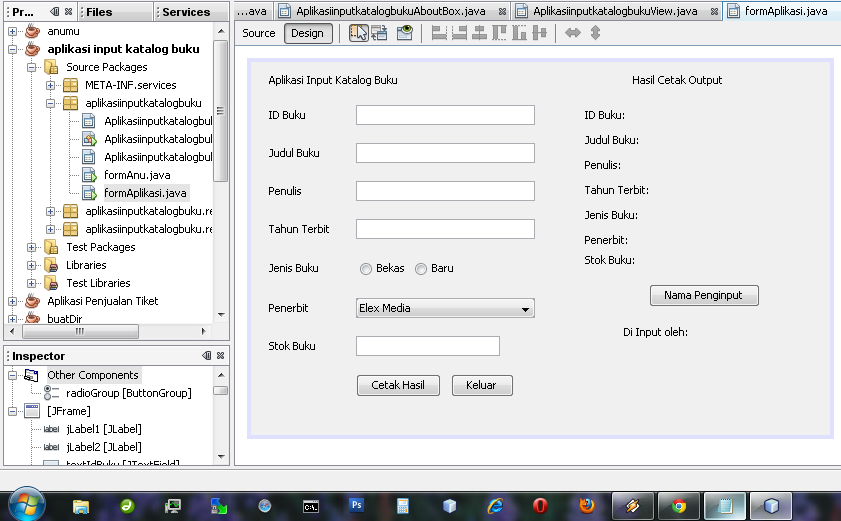Image resolution: width=841 pixels, height=521 pixels.
Task: Click align left in column icon
Action: [439, 33]
